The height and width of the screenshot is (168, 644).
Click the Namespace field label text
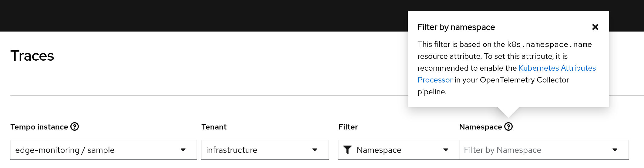480,127
